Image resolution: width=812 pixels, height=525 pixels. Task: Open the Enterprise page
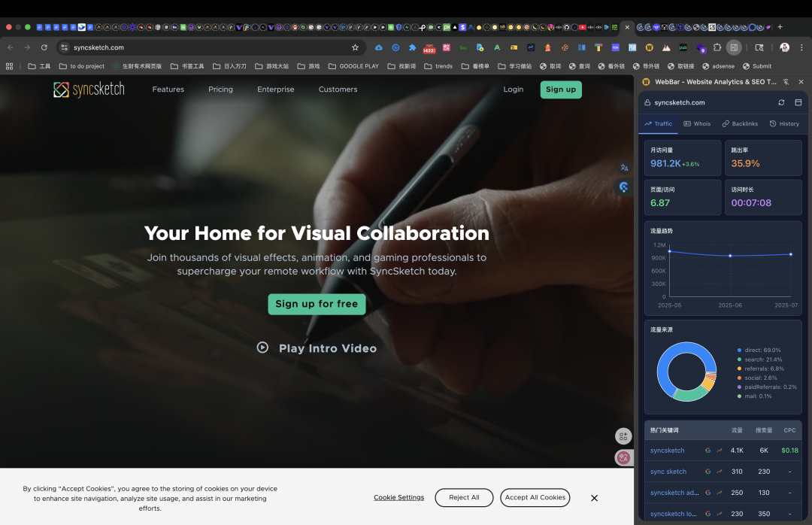point(275,90)
